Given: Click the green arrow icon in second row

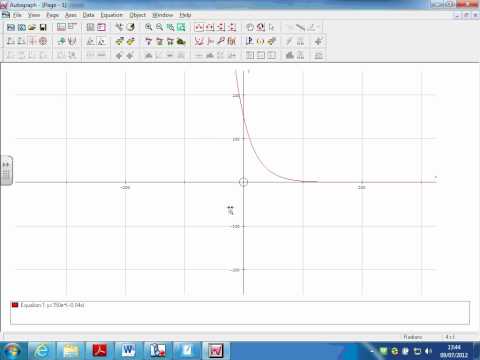Looking at the screenshot, I should 61,41.
